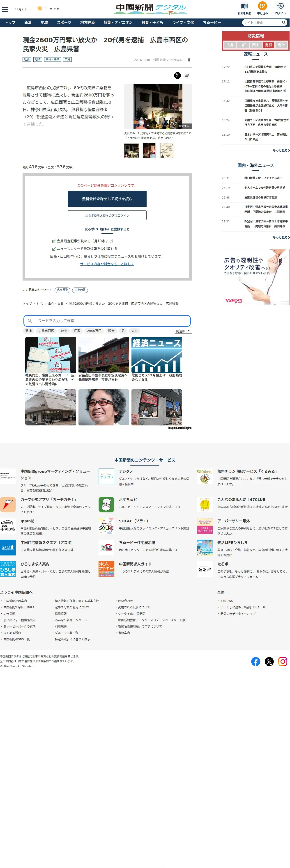The height and width of the screenshot is (868, 290).
Task: Click the search magnifier in site search
Action: click(x=284, y=23)
